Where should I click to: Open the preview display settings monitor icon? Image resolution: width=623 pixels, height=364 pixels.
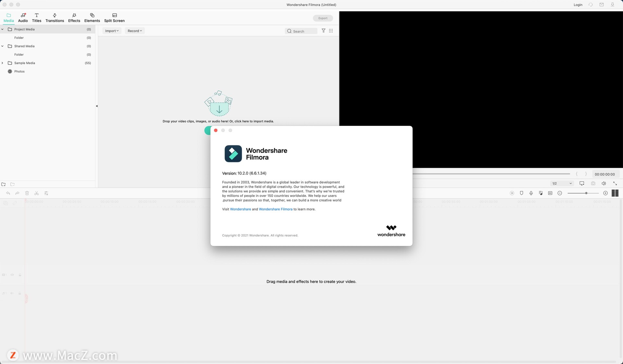582,184
